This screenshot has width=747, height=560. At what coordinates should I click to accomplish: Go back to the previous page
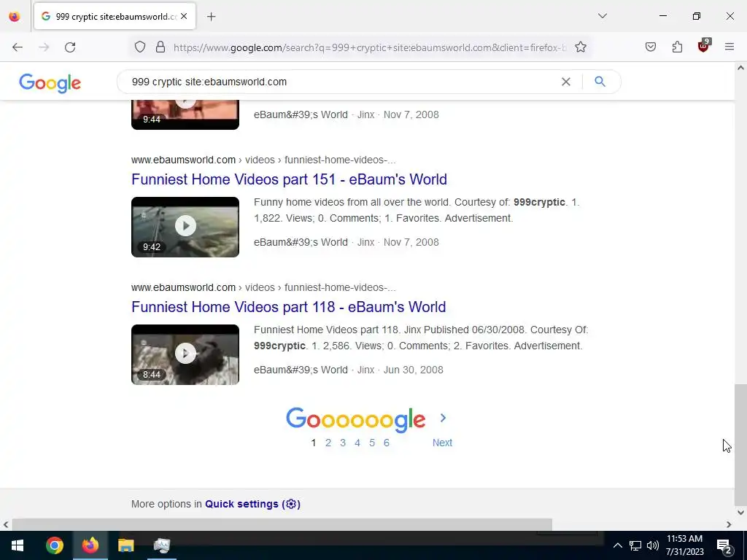click(x=18, y=47)
